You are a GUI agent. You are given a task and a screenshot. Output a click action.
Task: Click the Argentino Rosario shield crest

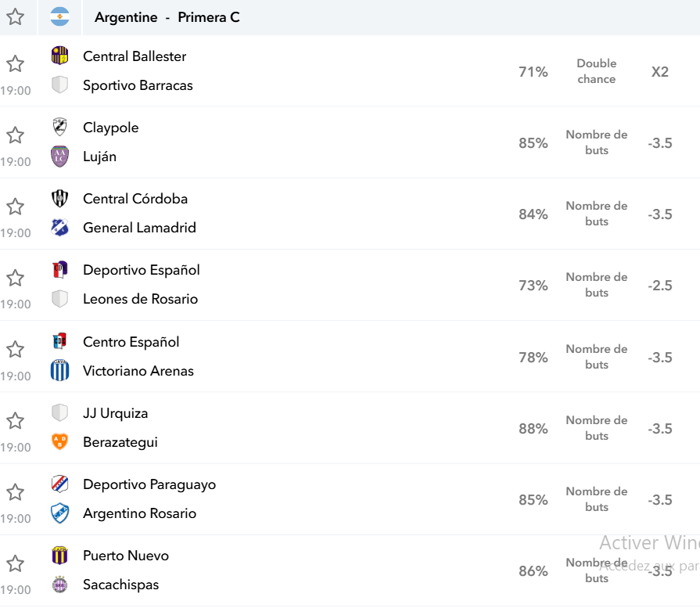pos(59,513)
